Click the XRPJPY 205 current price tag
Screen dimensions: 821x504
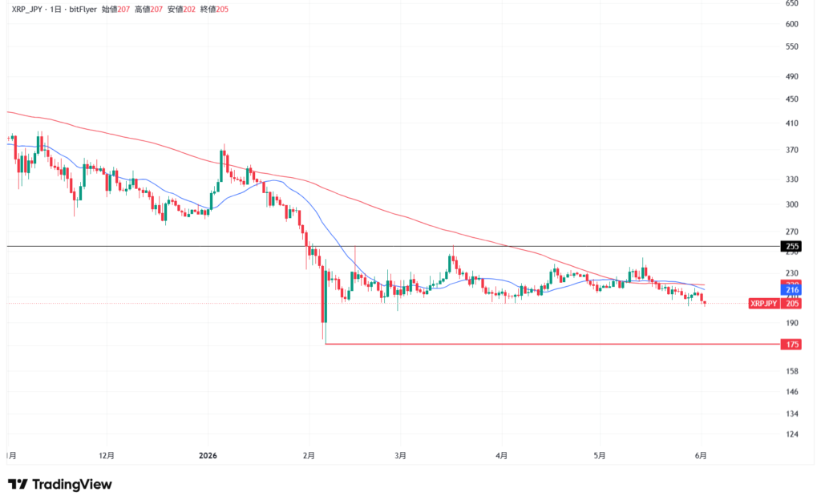click(775, 303)
